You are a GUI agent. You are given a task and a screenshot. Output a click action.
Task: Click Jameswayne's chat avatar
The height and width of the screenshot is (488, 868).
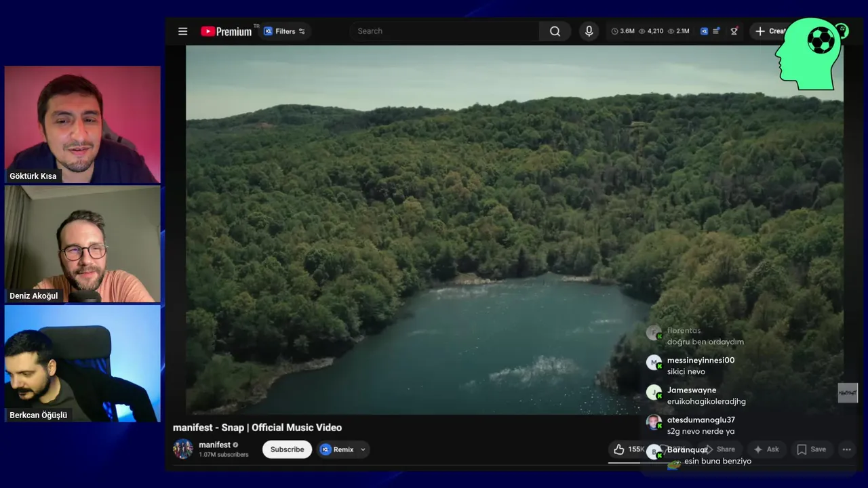[654, 392]
